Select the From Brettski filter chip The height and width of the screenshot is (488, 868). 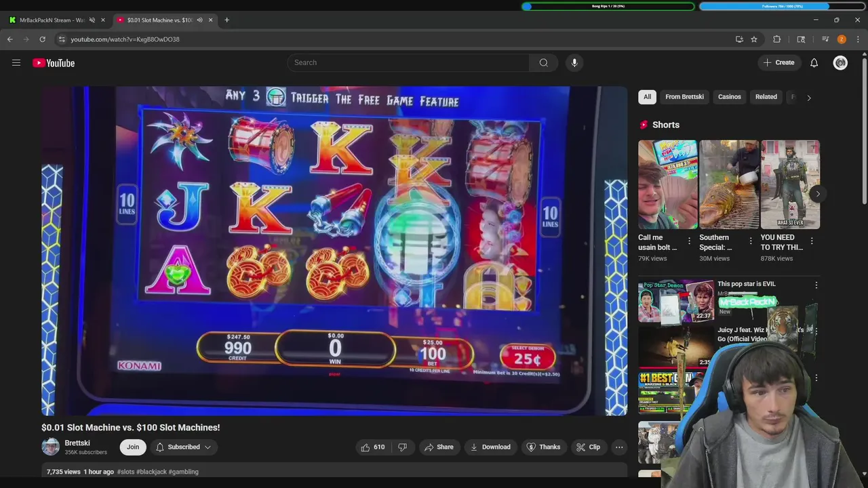(684, 97)
